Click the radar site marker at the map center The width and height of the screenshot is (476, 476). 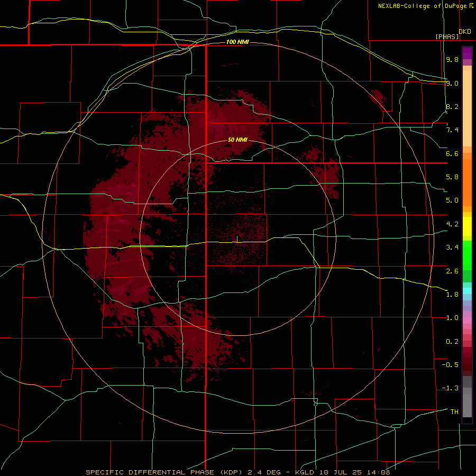point(237,239)
